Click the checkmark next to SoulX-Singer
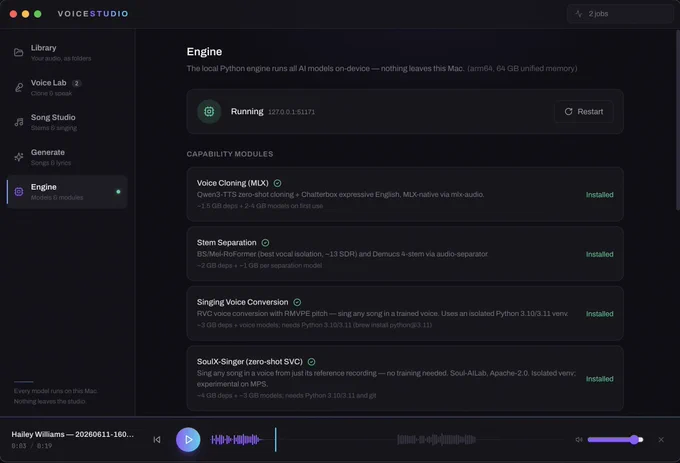 pos(311,362)
